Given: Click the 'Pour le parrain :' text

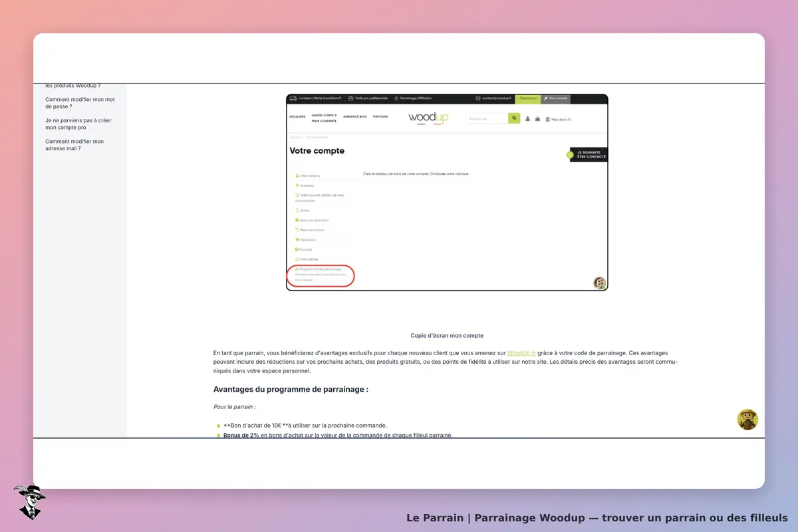Looking at the screenshot, I should tap(234, 406).
